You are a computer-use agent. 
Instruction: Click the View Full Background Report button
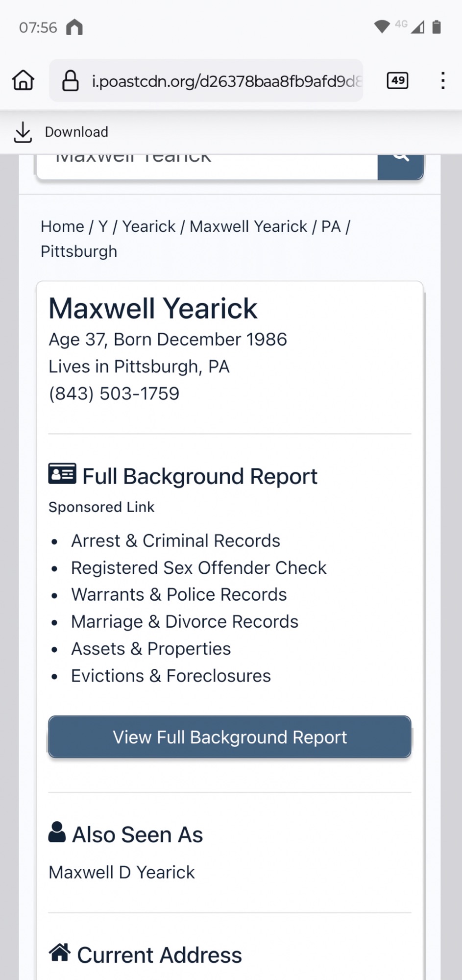click(x=229, y=737)
